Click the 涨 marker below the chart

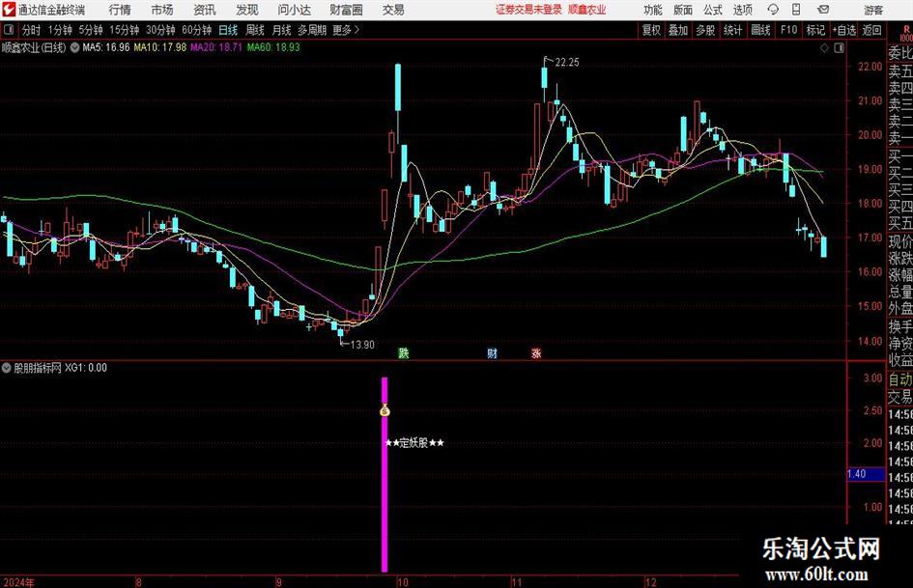click(535, 352)
